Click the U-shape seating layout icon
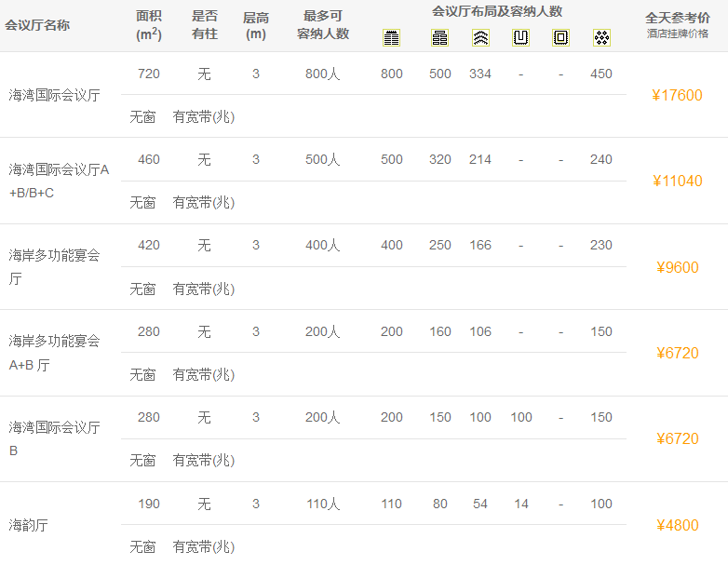 [520, 37]
